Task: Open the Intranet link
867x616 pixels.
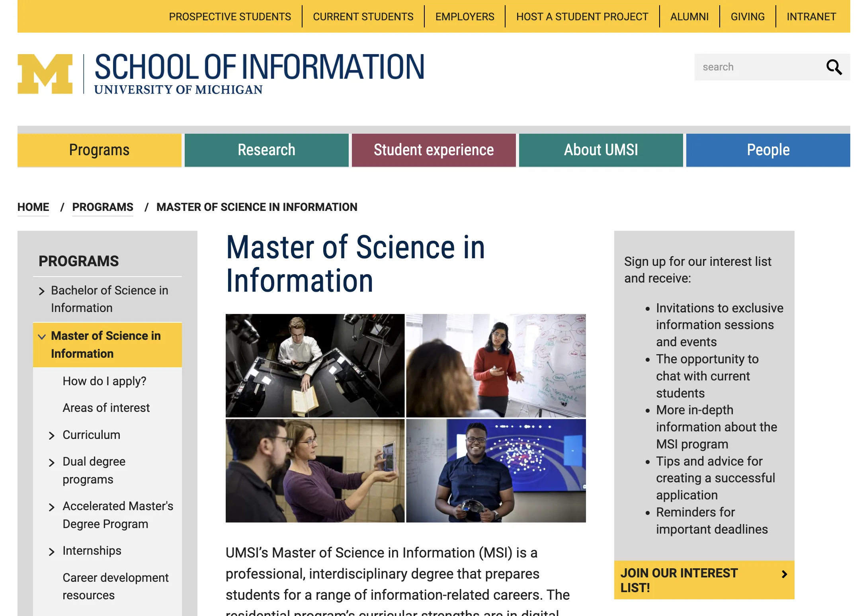Action: [x=811, y=17]
